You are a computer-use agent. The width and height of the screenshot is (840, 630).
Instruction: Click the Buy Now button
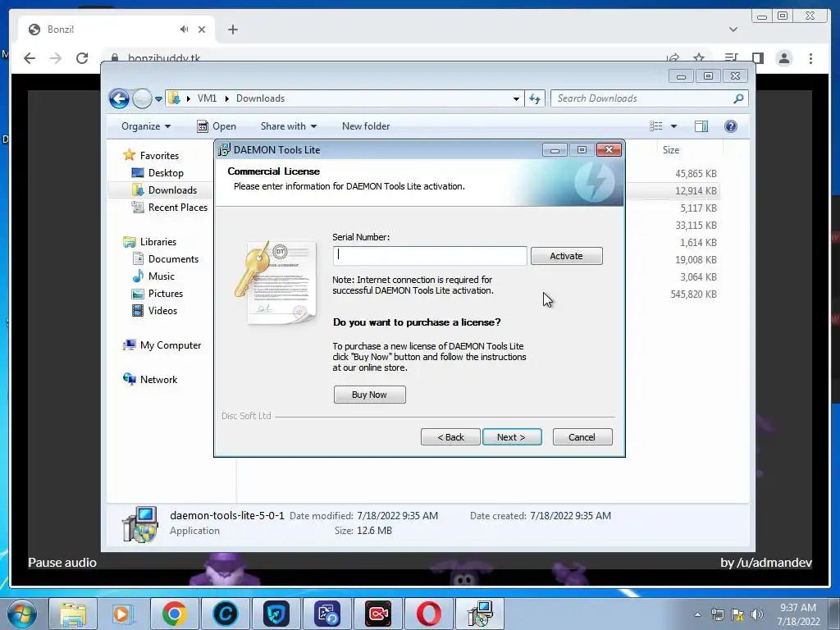pos(369,395)
